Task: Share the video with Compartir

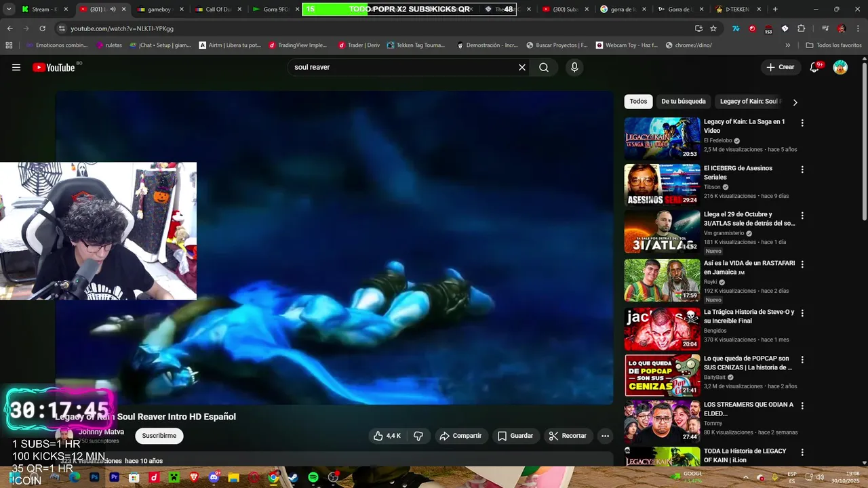Action: point(460,436)
